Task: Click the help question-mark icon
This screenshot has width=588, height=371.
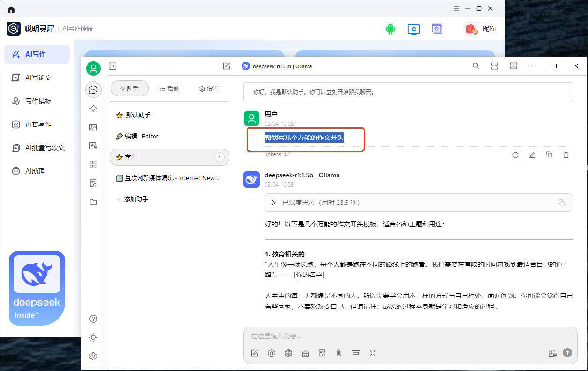Action: 93,319
